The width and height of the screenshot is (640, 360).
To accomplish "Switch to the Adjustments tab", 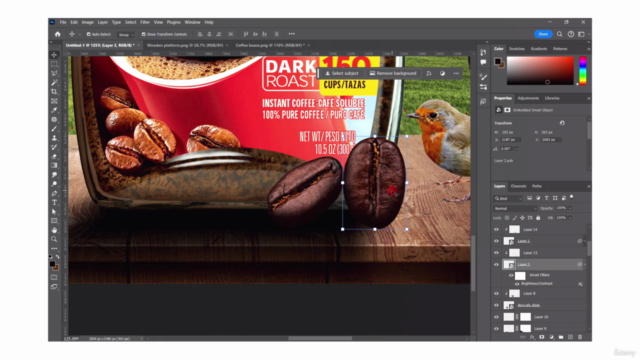I will 528,98.
